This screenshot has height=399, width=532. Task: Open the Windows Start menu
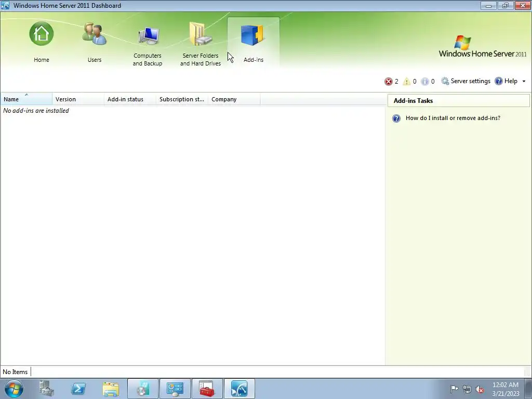(x=14, y=389)
